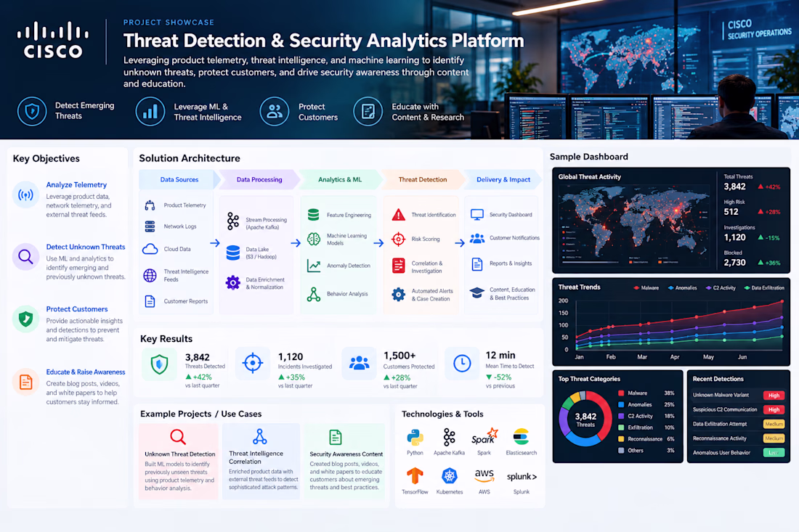799x532 pixels.
Task: Click the Threat Identification warning triangle icon
Action: pos(399,214)
